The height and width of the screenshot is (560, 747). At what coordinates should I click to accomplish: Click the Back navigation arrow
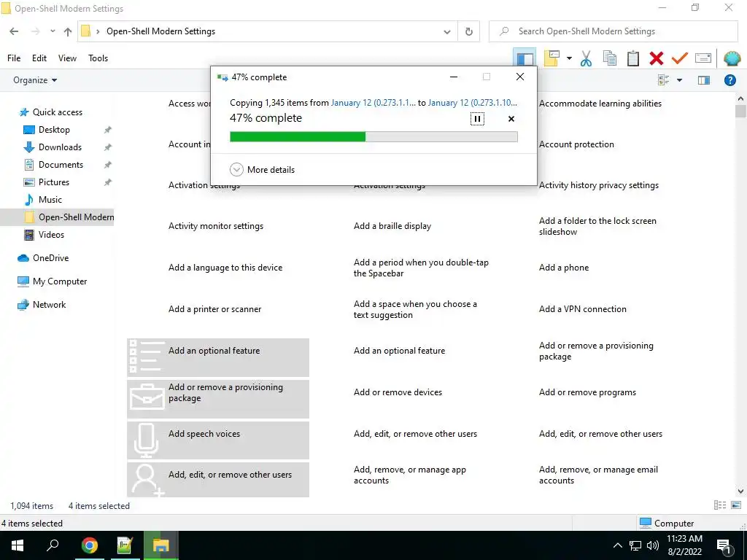click(x=14, y=31)
